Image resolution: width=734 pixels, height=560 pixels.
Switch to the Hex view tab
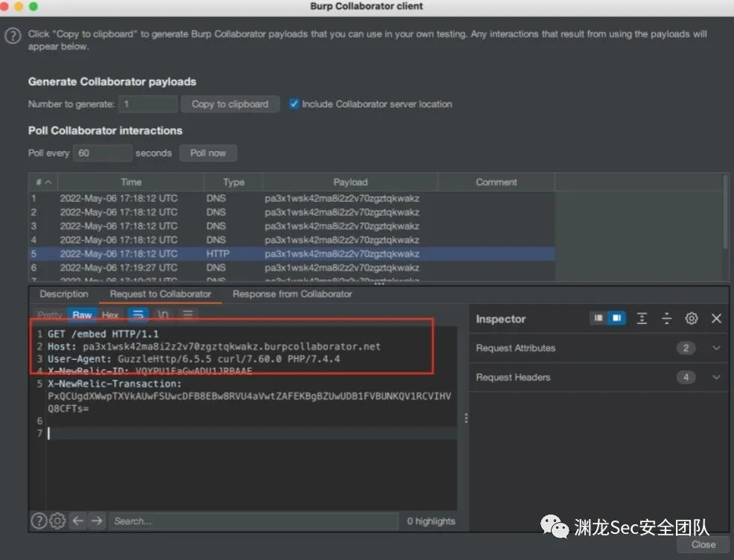pos(110,315)
